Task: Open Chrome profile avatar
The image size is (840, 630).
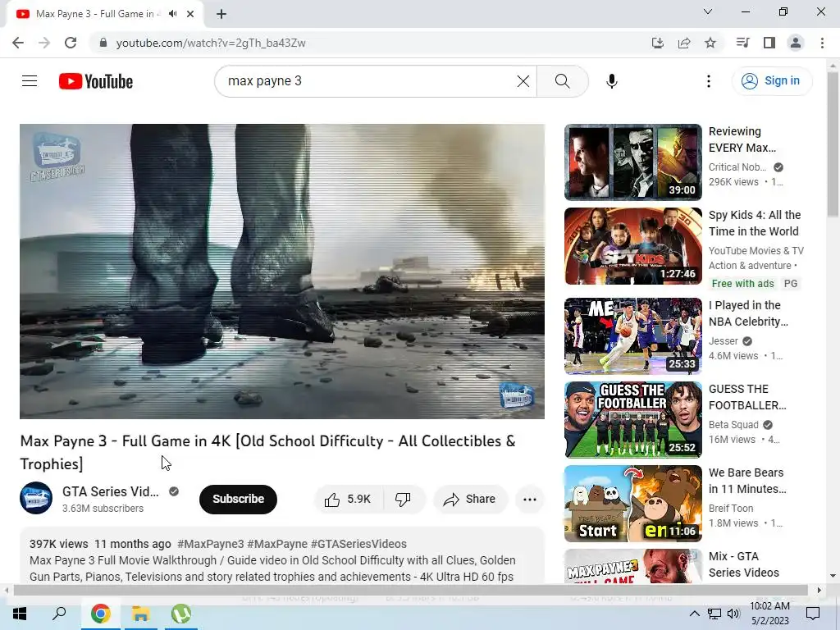Action: pos(796,43)
